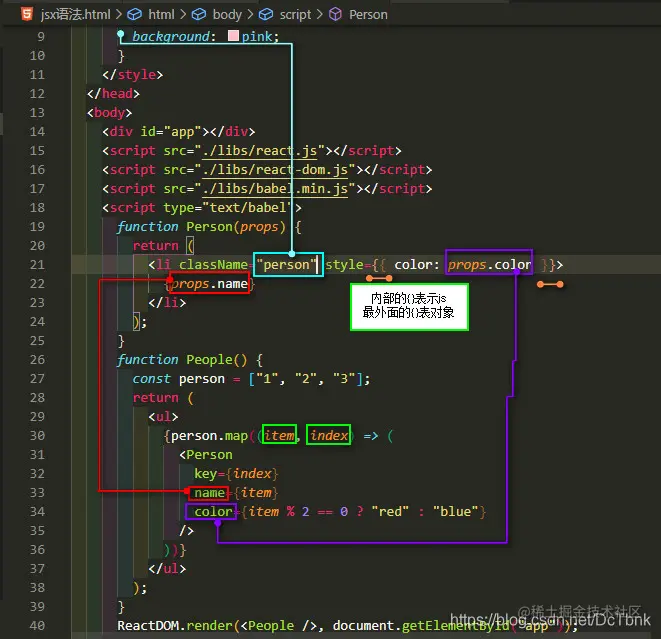Follow the ./libs/react.js link

260,150
